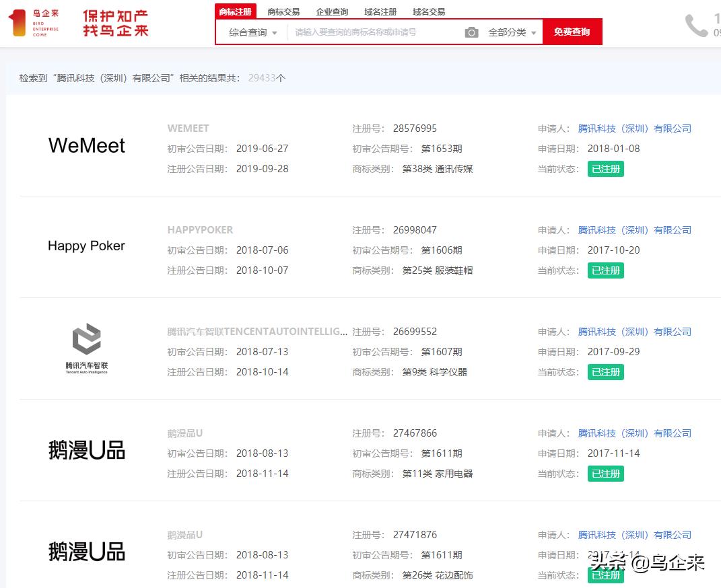The image size is (721, 588).
Task: Open the 综合查询 search type dropdown
Action: point(251,31)
